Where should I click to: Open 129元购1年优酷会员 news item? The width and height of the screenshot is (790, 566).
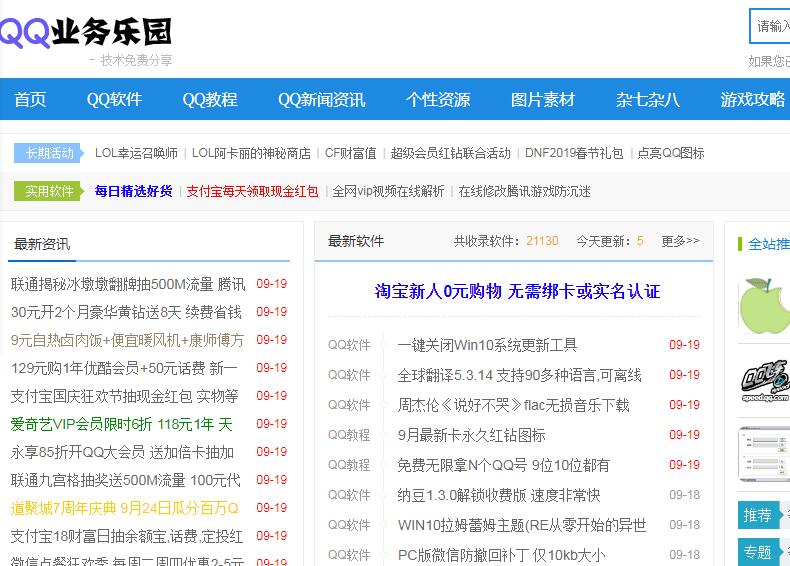pos(124,368)
